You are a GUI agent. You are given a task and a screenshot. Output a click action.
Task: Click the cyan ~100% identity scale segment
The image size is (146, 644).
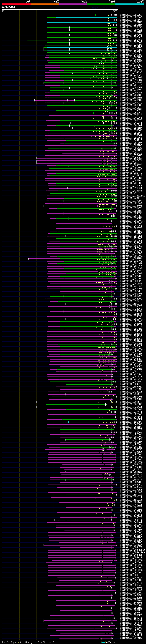130,4
